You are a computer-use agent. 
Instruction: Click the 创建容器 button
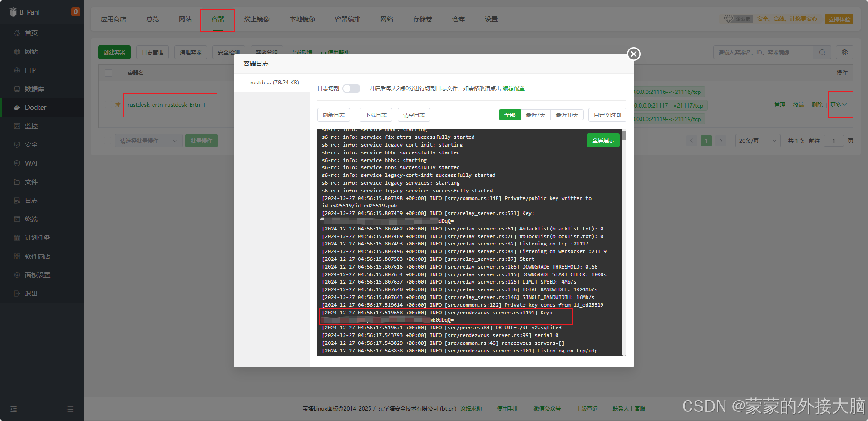pos(114,52)
